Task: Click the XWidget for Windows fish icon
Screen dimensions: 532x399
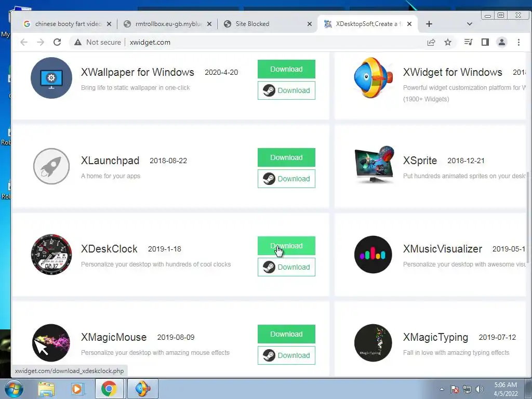Action: [x=373, y=78]
